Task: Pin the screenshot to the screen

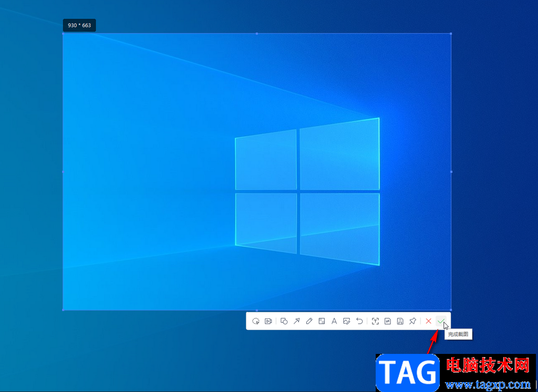Action: click(413, 322)
